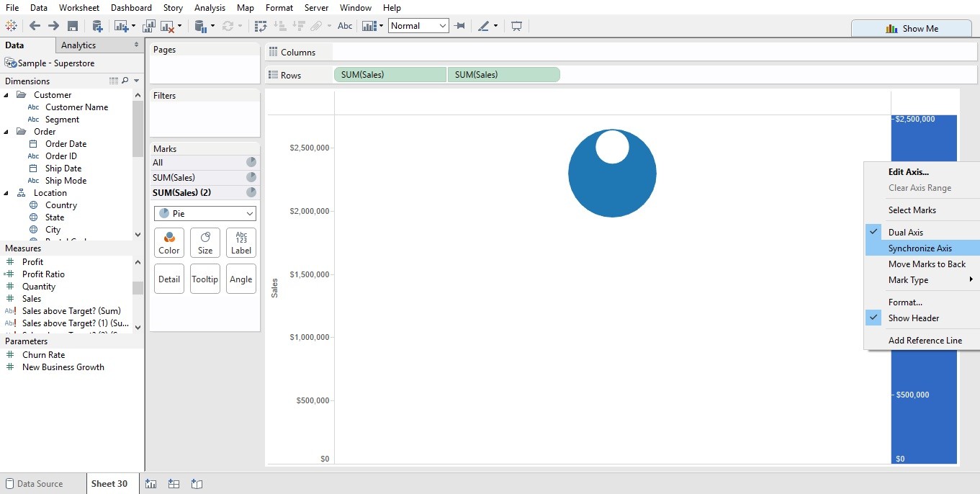Viewport: 980px width, 494px height.
Task: Click the Clear Sheet icon
Action: coord(168,26)
